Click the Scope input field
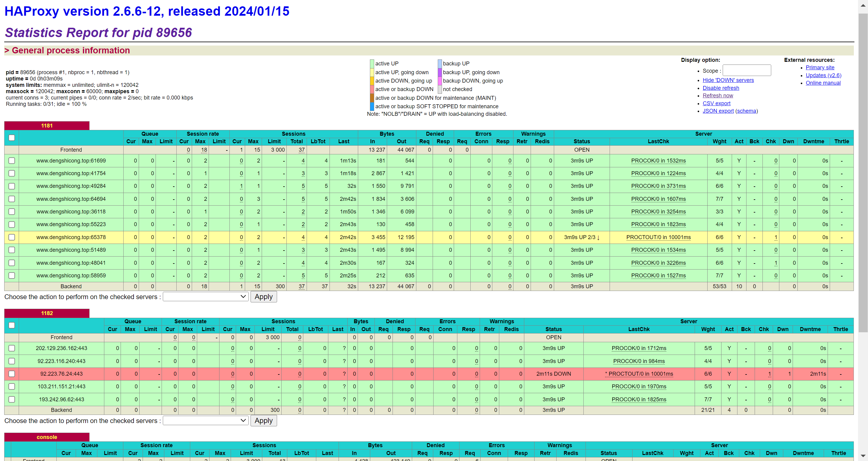The image size is (868, 461). tap(747, 71)
